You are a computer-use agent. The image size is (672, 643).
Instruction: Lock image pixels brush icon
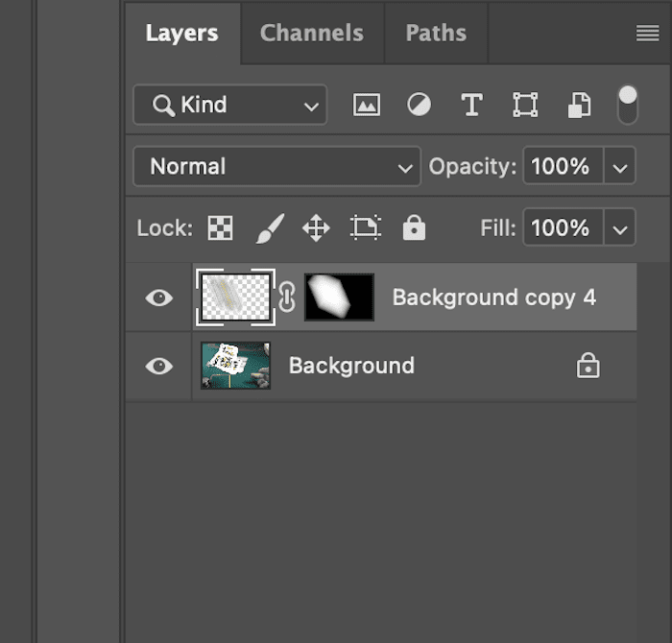click(270, 227)
